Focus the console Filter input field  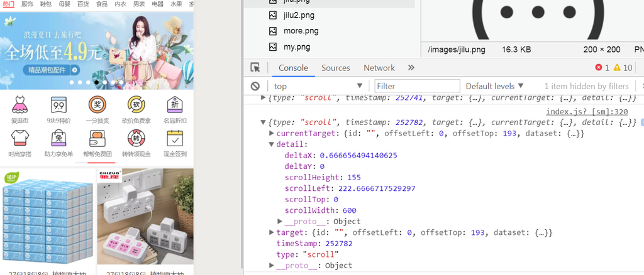pyautogui.click(x=418, y=86)
